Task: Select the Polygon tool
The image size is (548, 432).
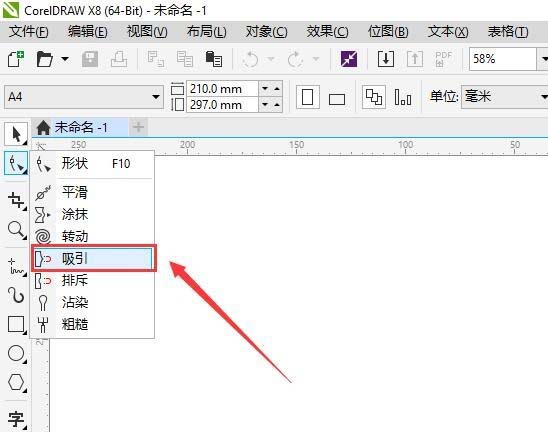Action: pyautogui.click(x=16, y=382)
